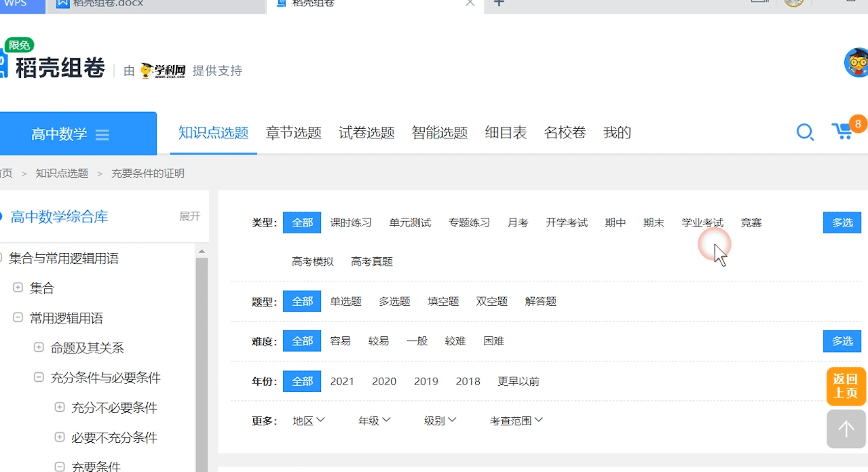Click the user avatar at top right
This screenshot has height=472, width=868.
pos(856,63)
